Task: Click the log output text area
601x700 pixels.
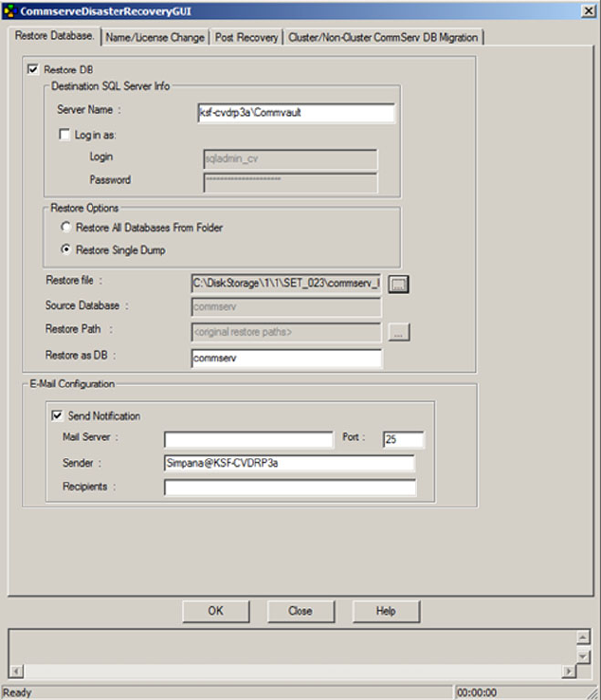Action: [x=292, y=647]
